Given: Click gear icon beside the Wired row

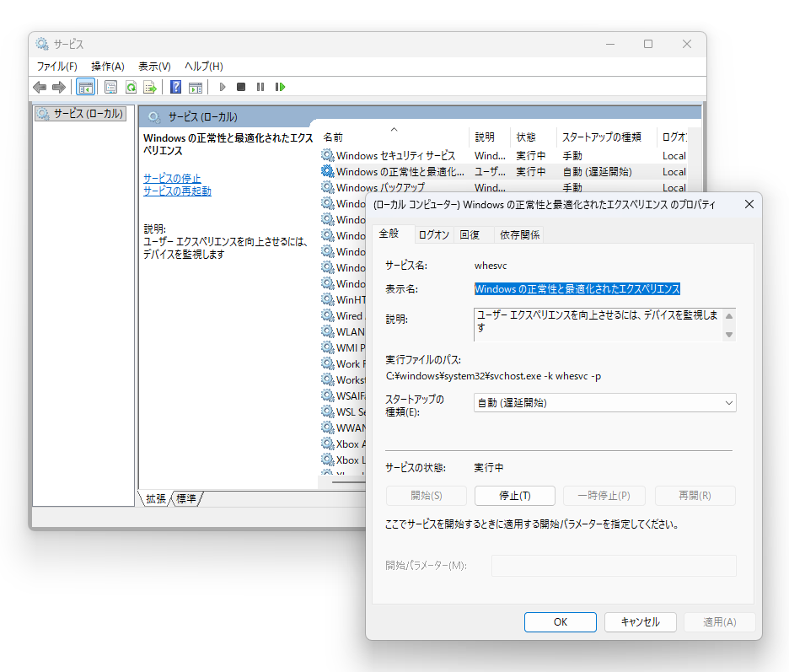Looking at the screenshot, I should [x=328, y=315].
